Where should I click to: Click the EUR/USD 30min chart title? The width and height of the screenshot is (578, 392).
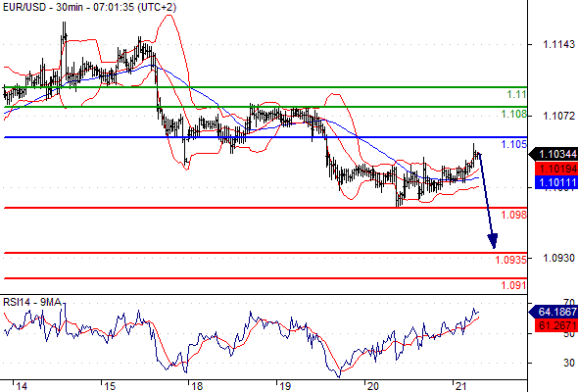point(89,7)
